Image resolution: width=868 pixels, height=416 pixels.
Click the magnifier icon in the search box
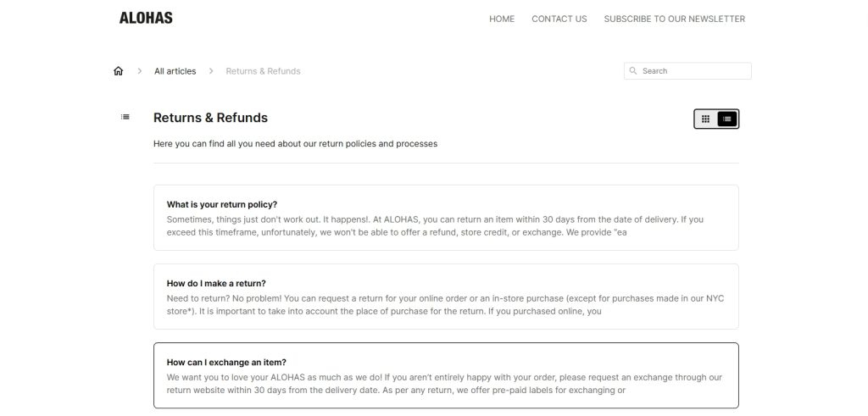pos(632,71)
